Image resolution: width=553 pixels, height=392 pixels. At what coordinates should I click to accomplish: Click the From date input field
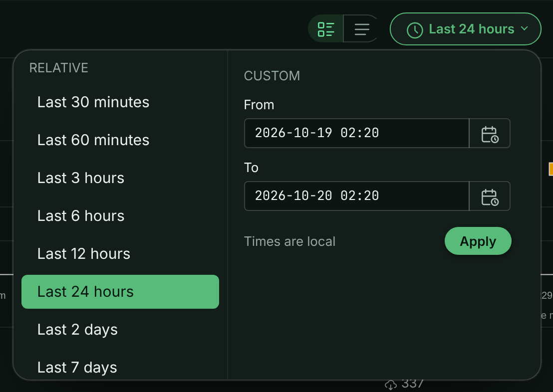coord(356,133)
